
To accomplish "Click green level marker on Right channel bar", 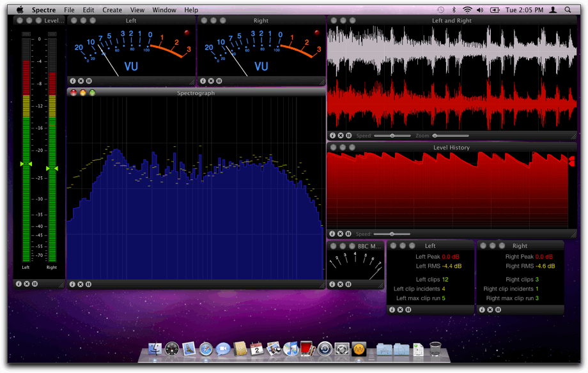I will [x=52, y=169].
